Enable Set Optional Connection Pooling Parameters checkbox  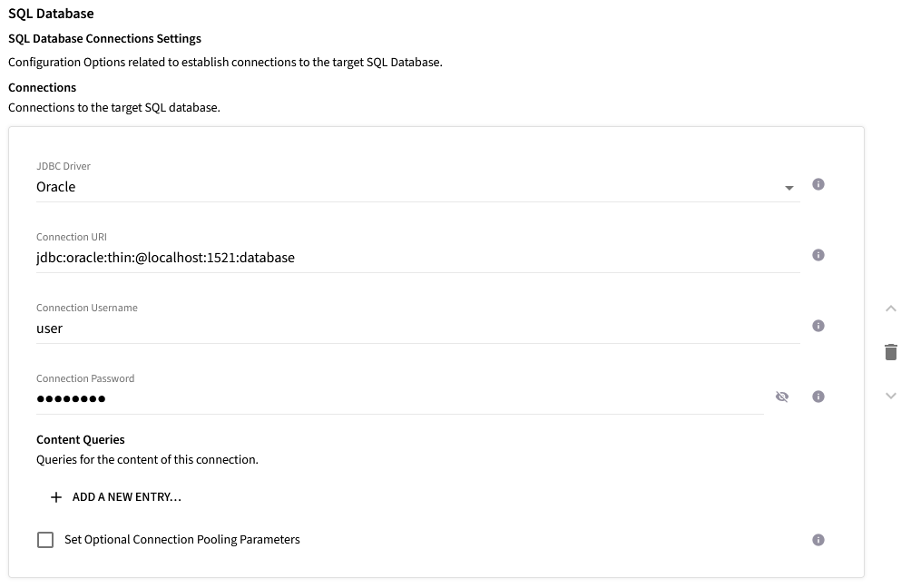(x=45, y=540)
